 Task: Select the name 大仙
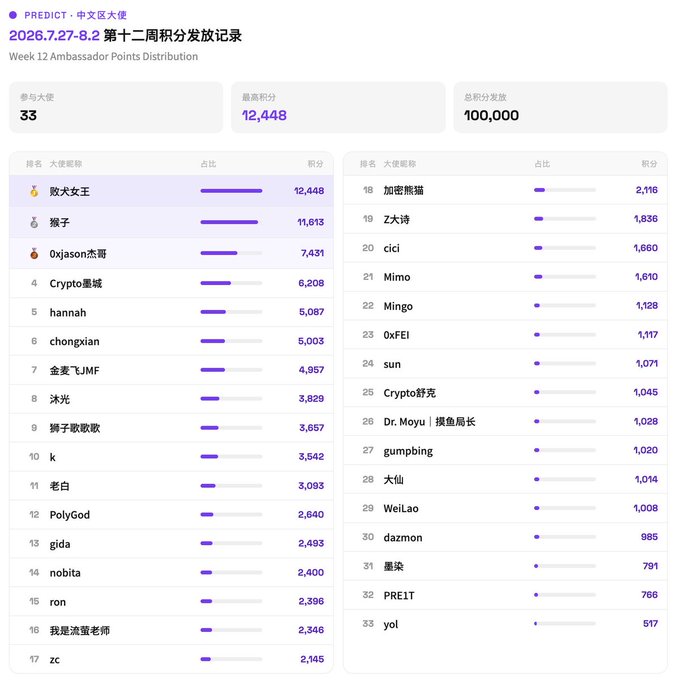(x=393, y=480)
